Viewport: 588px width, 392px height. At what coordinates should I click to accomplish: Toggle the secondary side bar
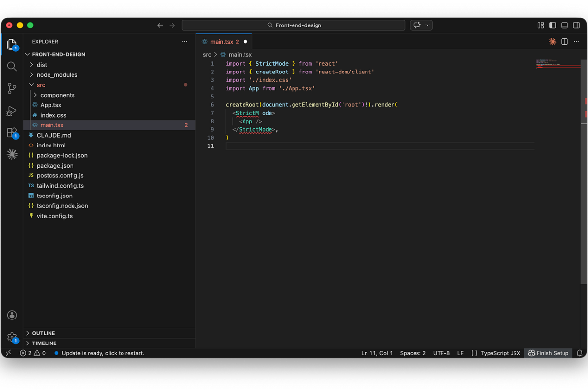pos(576,25)
